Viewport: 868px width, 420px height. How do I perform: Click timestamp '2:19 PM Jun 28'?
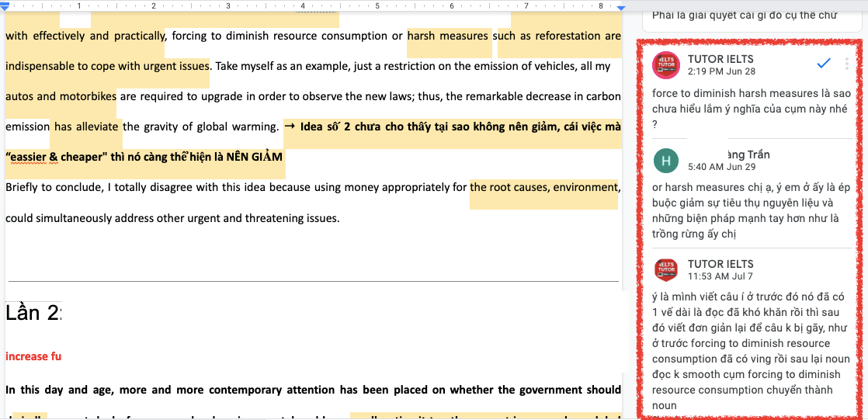[721, 71]
